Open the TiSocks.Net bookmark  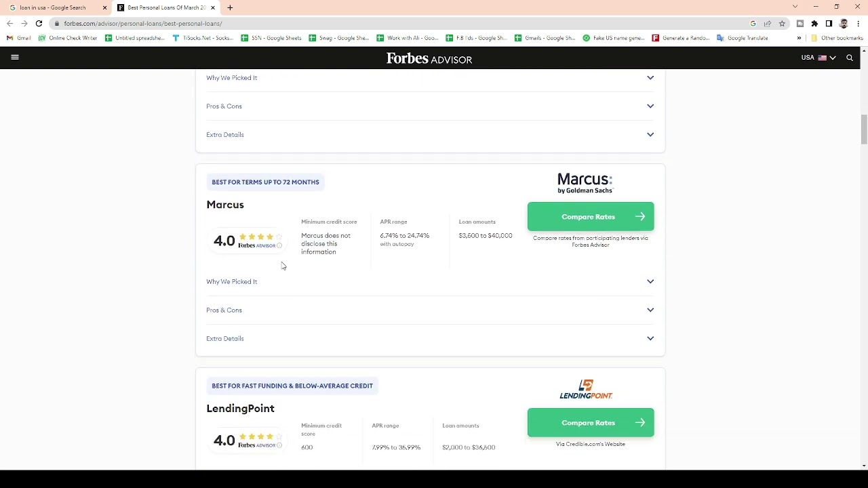pos(203,38)
